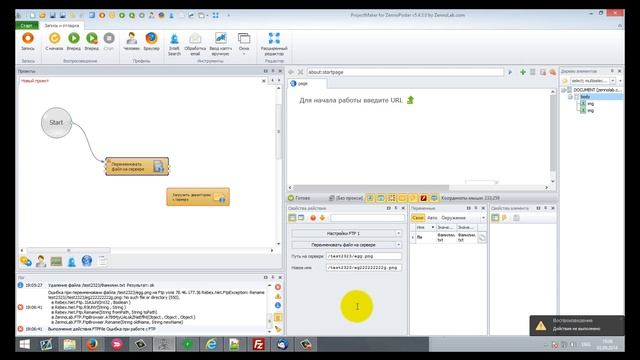Open the Переименовать файл на сервере dropdown
640x360 pixels.
click(347, 245)
